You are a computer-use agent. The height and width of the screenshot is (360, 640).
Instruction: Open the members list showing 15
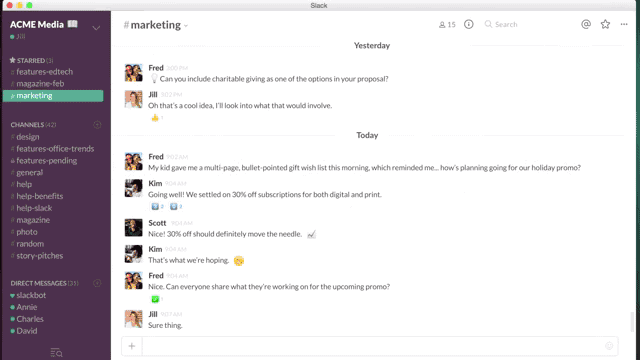point(447,24)
